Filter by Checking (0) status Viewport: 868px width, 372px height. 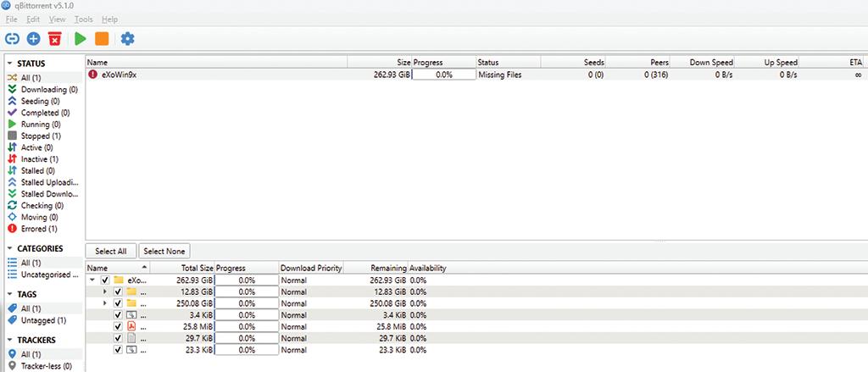click(x=44, y=205)
